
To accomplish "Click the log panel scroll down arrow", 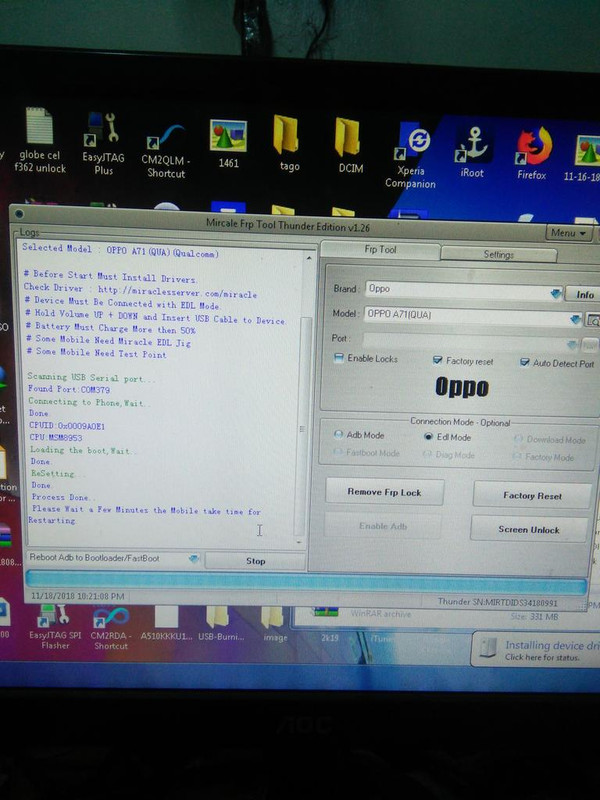I will tap(299, 542).
